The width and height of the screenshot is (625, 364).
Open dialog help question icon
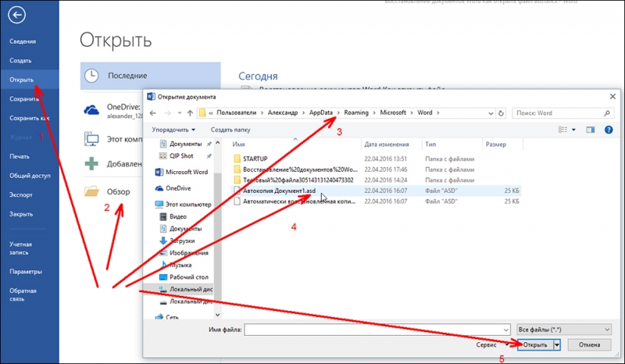coord(609,130)
